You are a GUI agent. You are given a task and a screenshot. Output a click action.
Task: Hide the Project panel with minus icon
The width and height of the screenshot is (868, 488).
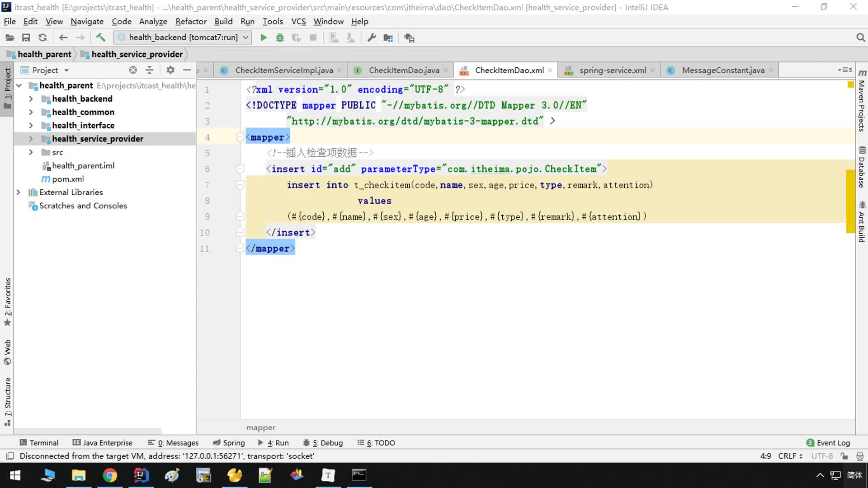pyautogui.click(x=187, y=70)
